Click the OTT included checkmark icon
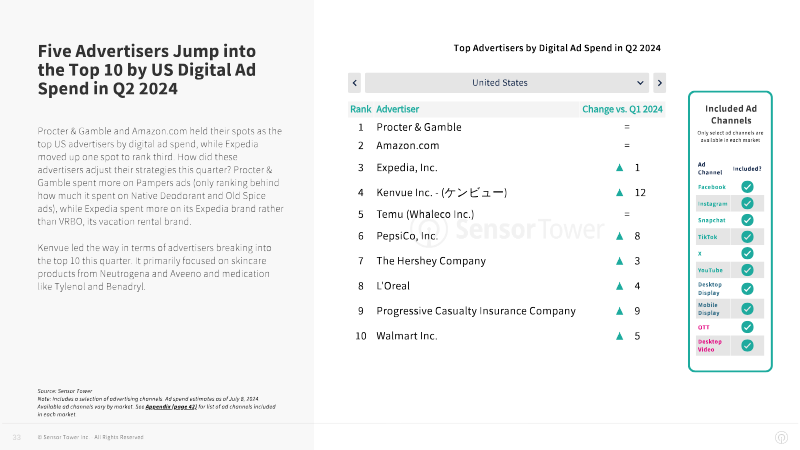 click(x=747, y=327)
